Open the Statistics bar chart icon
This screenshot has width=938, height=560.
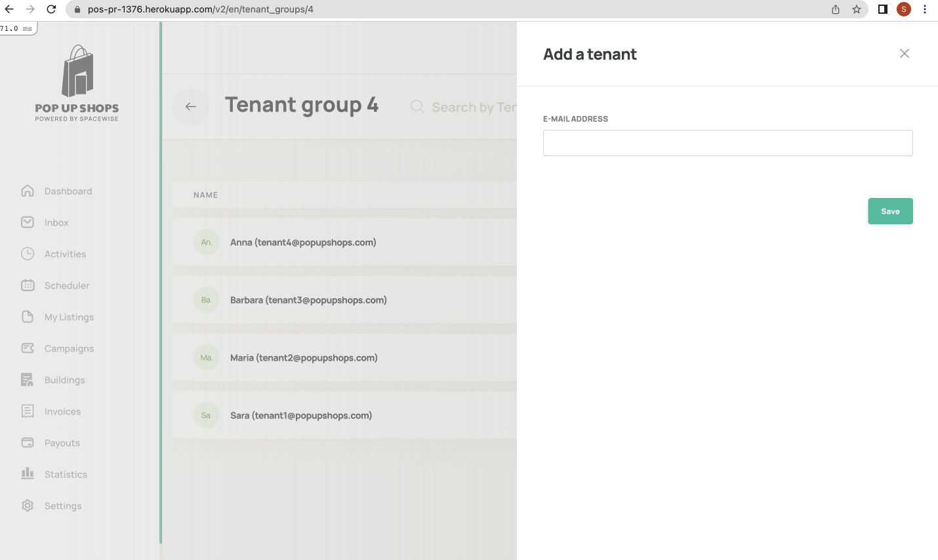point(28,473)
